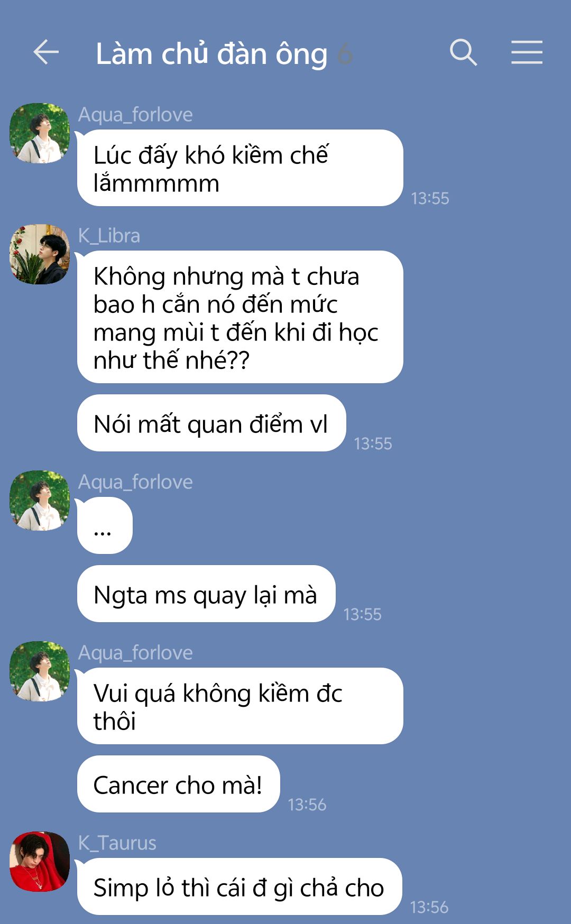This screenshot has width=571, height=924.
Task: Tap the '...' message bubble
Action: [105, 525]
